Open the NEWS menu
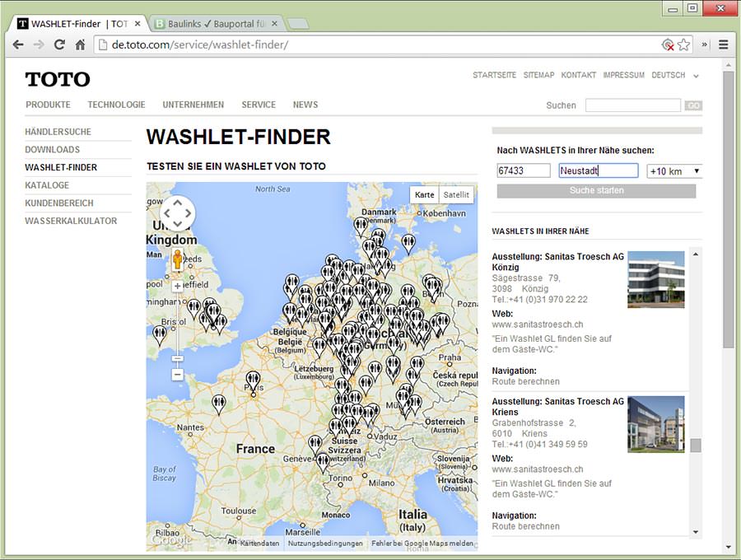The height and width of the screenshot is (560, 741). coord(305,105)
